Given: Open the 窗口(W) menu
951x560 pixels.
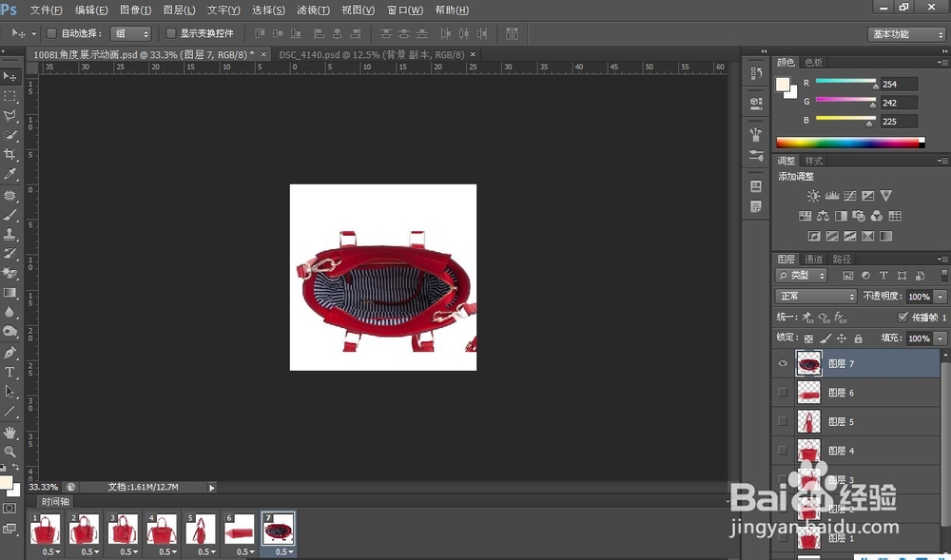Looking at the screenshot, I should 404,10.
